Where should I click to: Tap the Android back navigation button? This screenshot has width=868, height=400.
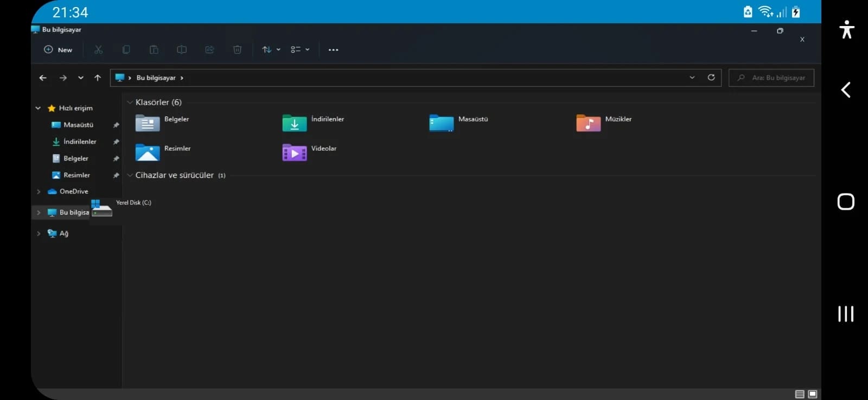click(x=846, y=90)
